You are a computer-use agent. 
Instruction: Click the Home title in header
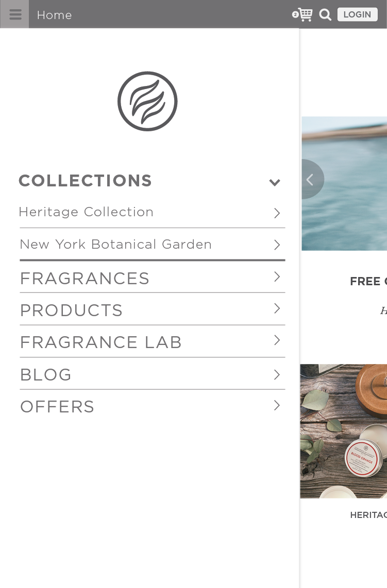point(55,15)
